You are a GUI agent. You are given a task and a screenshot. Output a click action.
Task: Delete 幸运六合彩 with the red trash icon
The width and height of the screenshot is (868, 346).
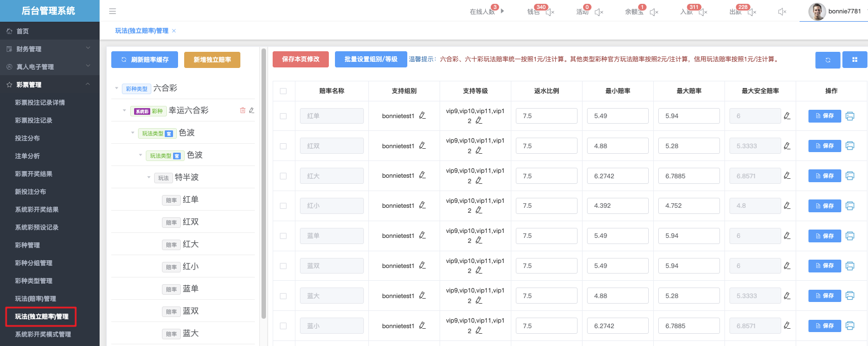243,110
